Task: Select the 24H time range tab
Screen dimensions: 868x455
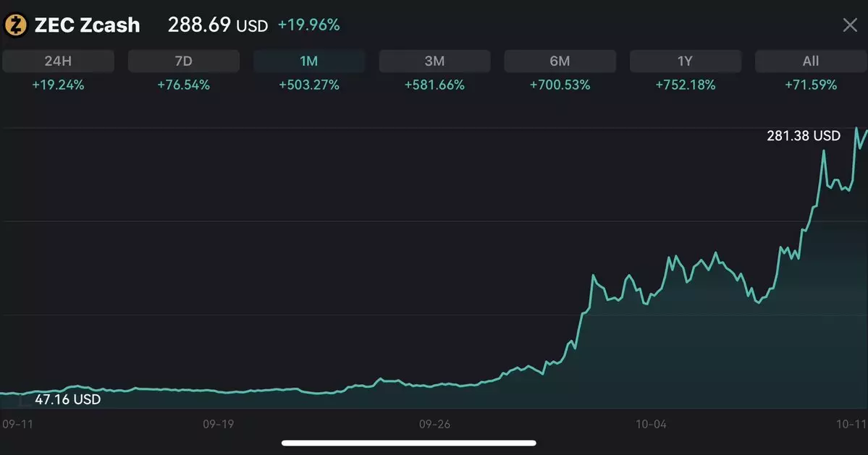Action: [x=58, y=61]
